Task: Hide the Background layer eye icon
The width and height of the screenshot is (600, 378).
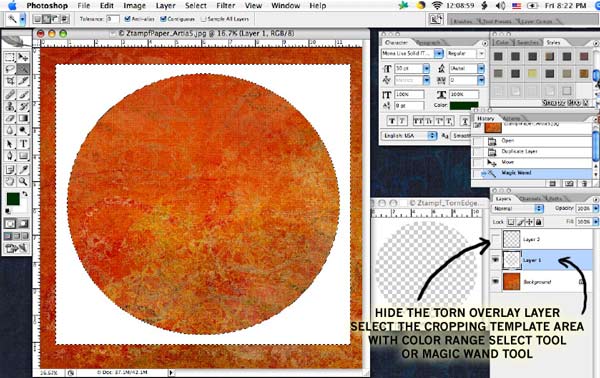Action: pos(496,282)
